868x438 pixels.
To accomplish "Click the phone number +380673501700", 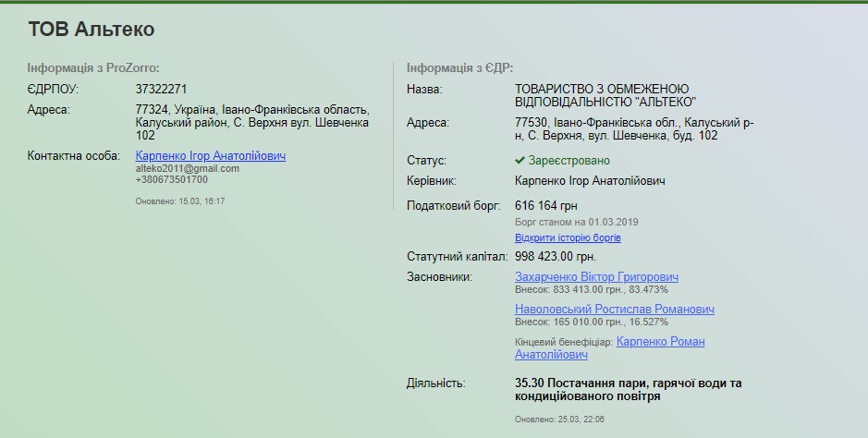I will click(x=171, y=179).
